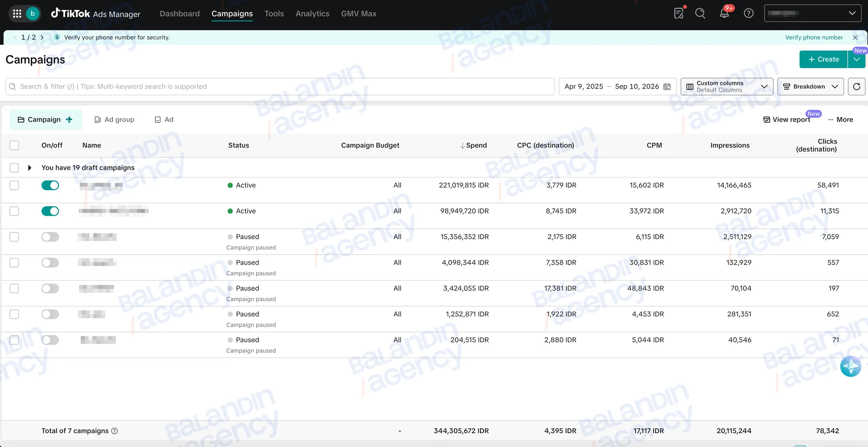The height and width of the screenshot is (447, 868).
Task: Switch to the Ad tab
Action: click(x=164, y=119)
